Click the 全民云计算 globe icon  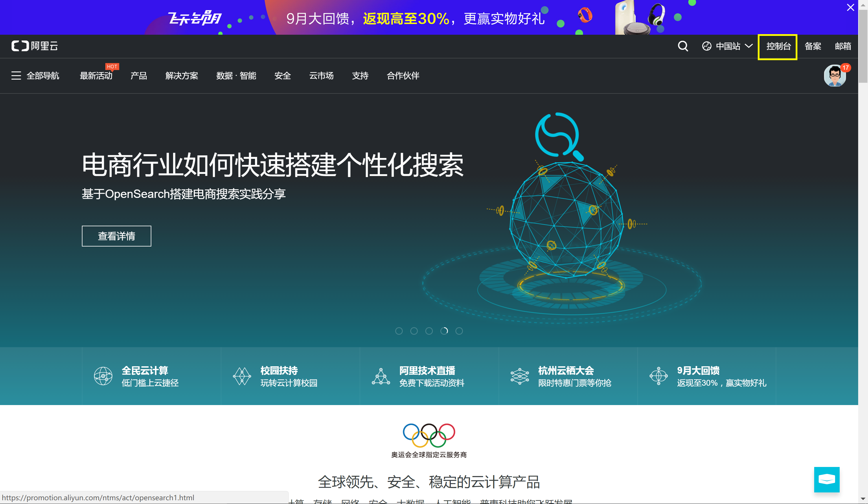coord(103,376)
